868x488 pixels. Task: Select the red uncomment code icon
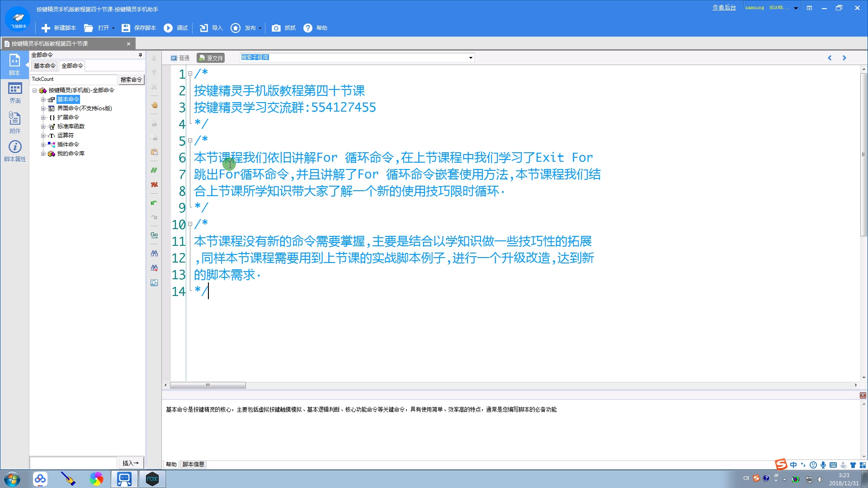pos(154,184)
